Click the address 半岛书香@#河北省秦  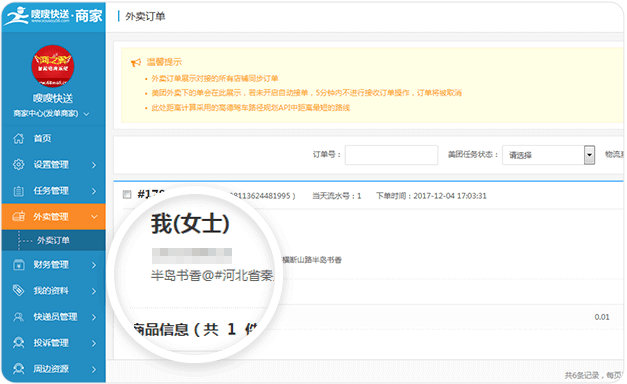(213, 275)
